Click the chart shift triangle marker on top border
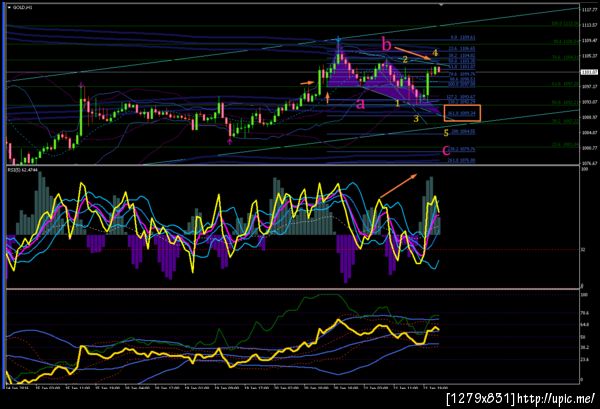Viewport: 600px width, 409px height. 441,5
